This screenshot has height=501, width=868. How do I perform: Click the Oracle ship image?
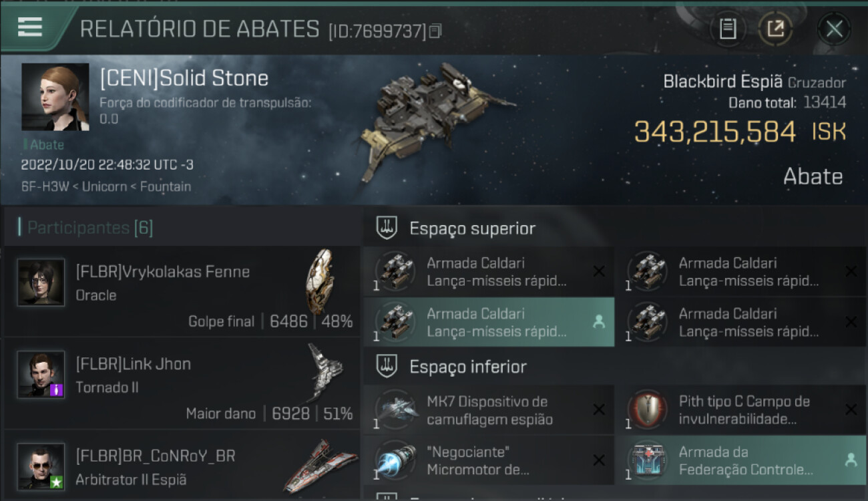click(320, 281)
